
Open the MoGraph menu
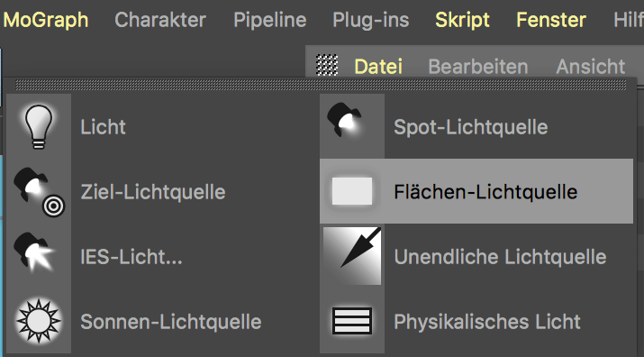(x=46, y=19)
